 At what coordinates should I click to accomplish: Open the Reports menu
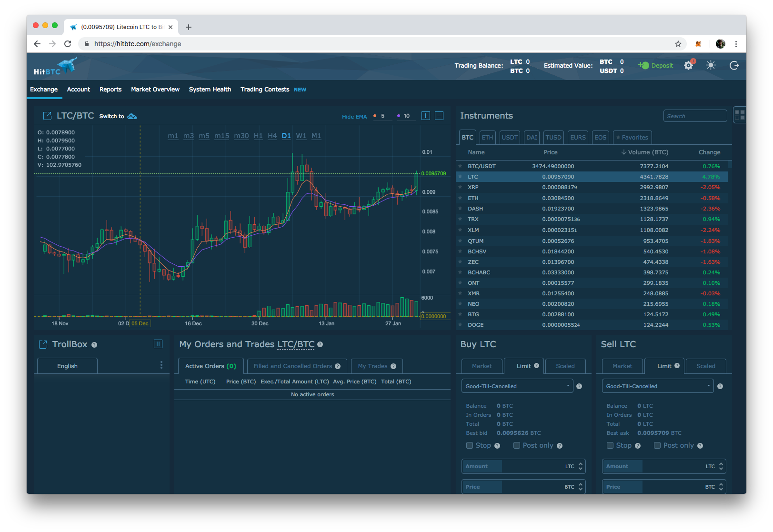110,90
